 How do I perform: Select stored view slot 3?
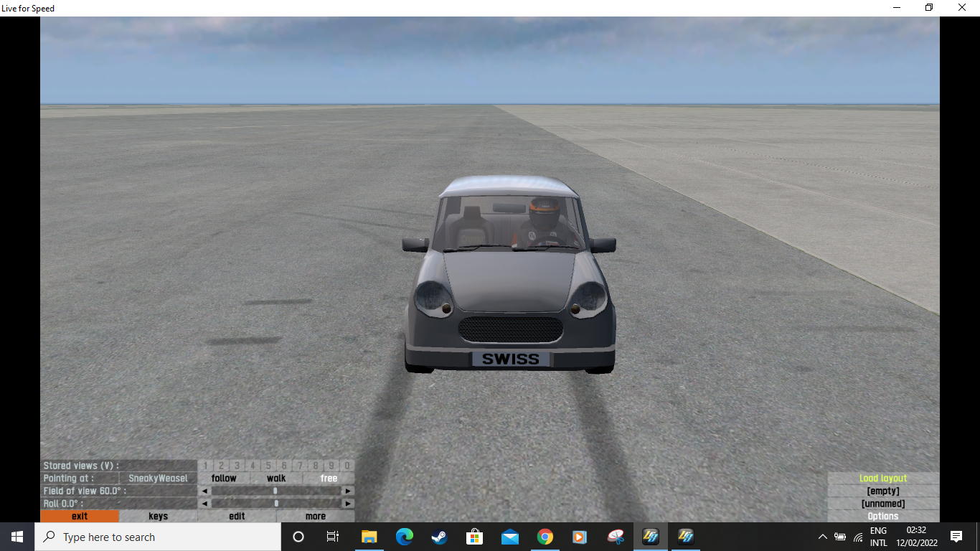(x=237, y=466)
